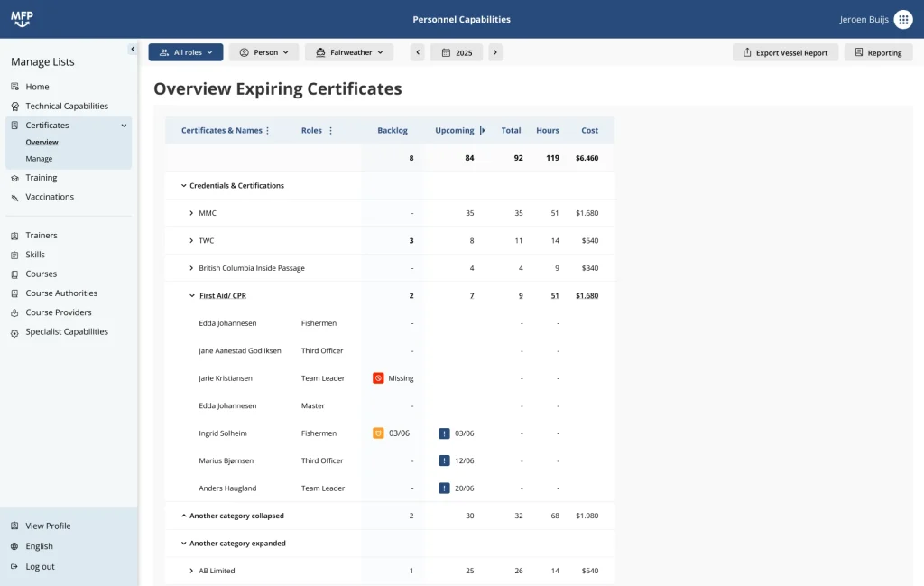Open the Person dropdown
The height and width of the screenshot is (586, 924).
(264, 52)
